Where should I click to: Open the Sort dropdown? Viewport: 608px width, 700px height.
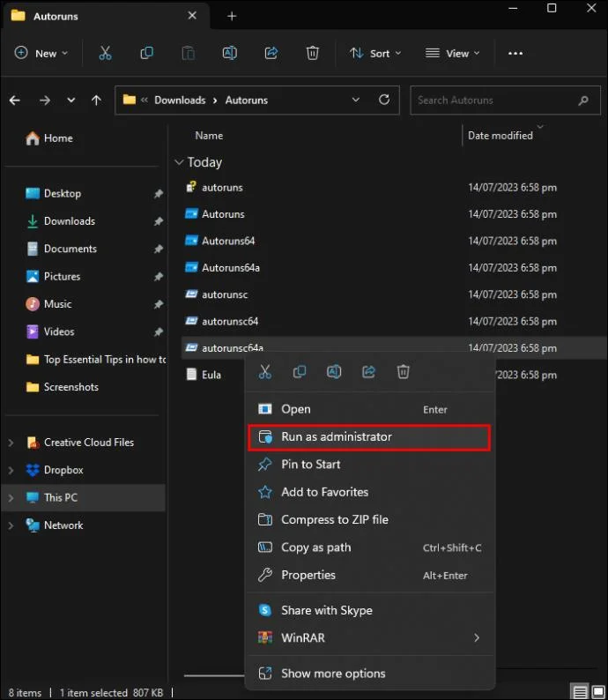pyautogui.click(x=375, y=53)
